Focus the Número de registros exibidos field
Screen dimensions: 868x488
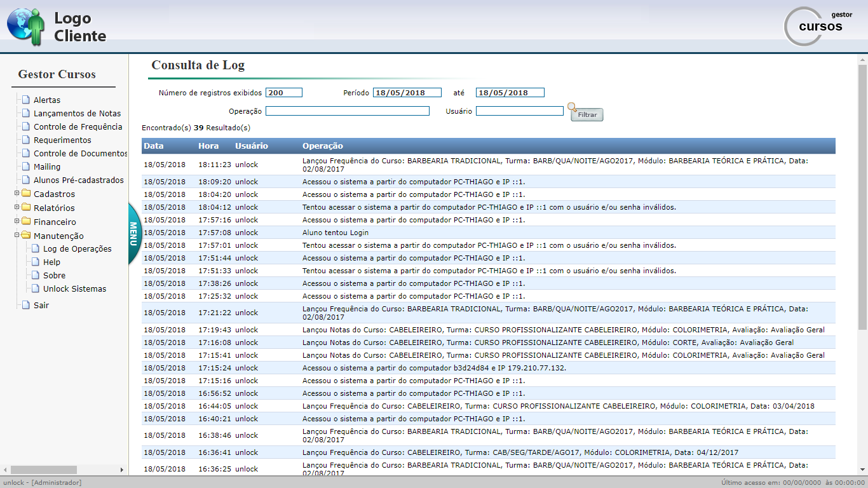(x=284, y=93)
